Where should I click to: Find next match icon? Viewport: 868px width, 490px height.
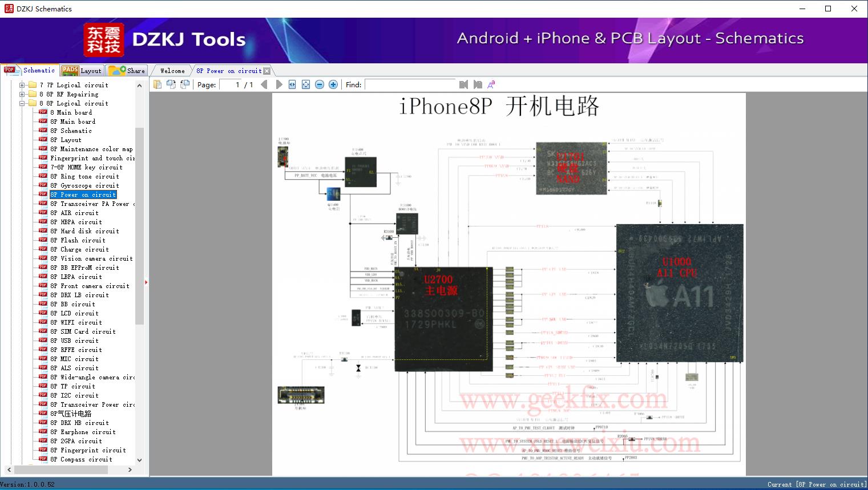click(478, 84)
